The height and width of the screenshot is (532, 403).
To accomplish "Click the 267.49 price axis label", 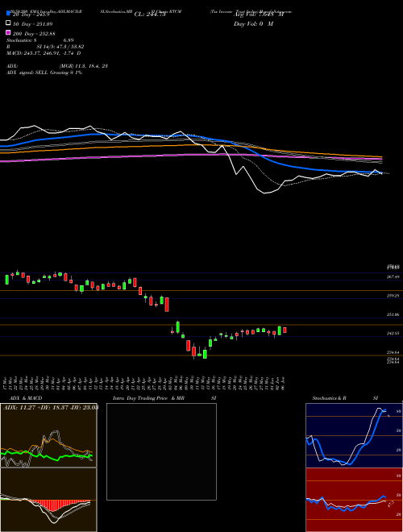I will [393, 276].
